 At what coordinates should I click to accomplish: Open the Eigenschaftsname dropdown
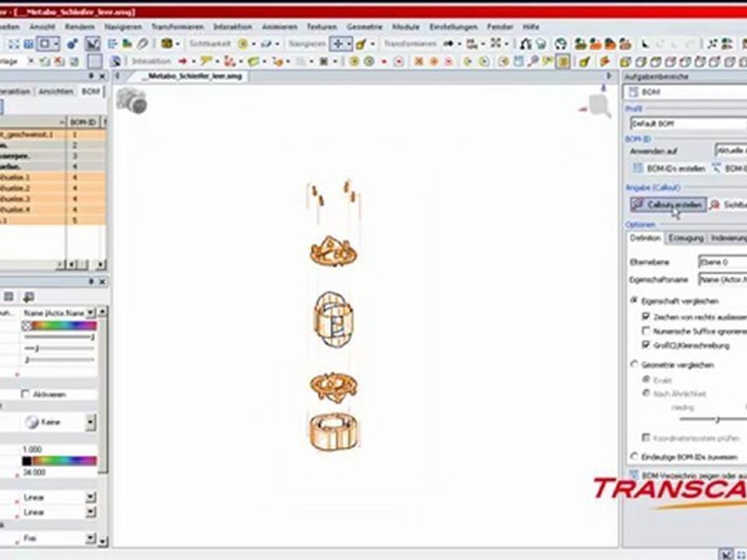722,279
